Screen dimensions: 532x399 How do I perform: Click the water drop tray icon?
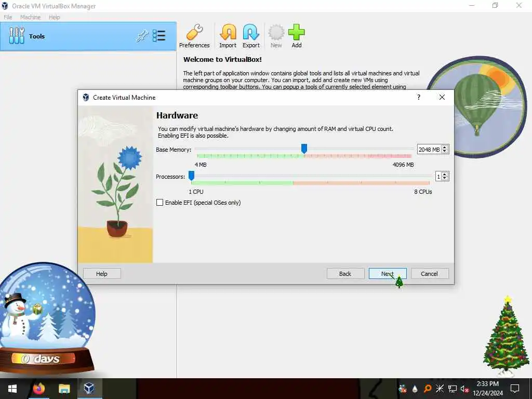pyautogui.click(x=415, y=389)
